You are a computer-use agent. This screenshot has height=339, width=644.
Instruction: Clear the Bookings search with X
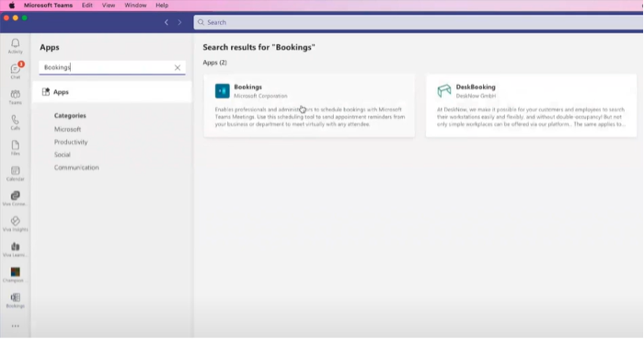click(x=178, y=68)
